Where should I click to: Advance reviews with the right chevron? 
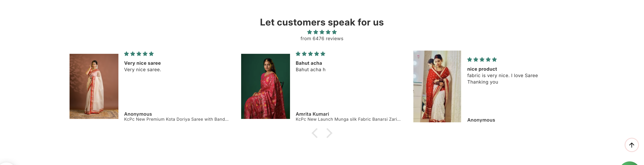point(329,133)
